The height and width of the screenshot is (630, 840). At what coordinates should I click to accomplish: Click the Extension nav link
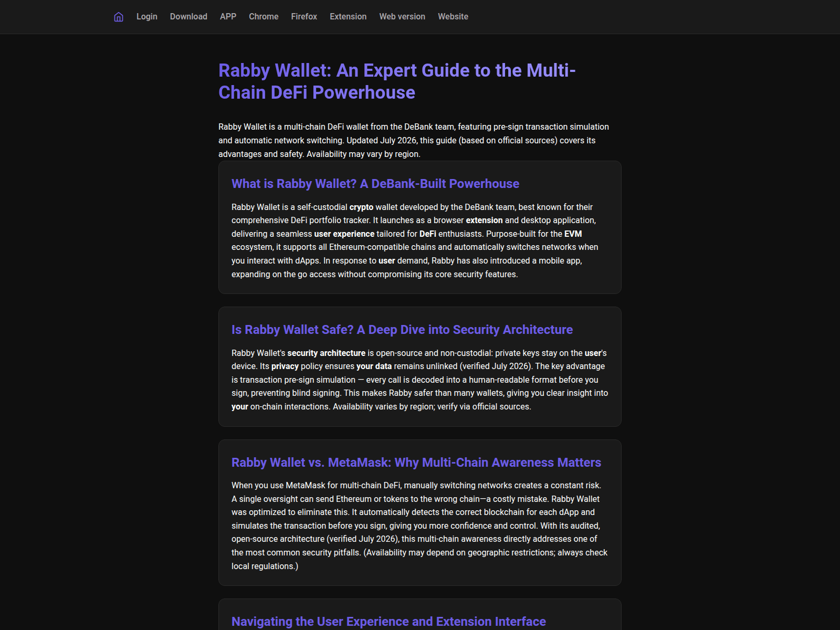pyautogui.click(x=348, y=17)
